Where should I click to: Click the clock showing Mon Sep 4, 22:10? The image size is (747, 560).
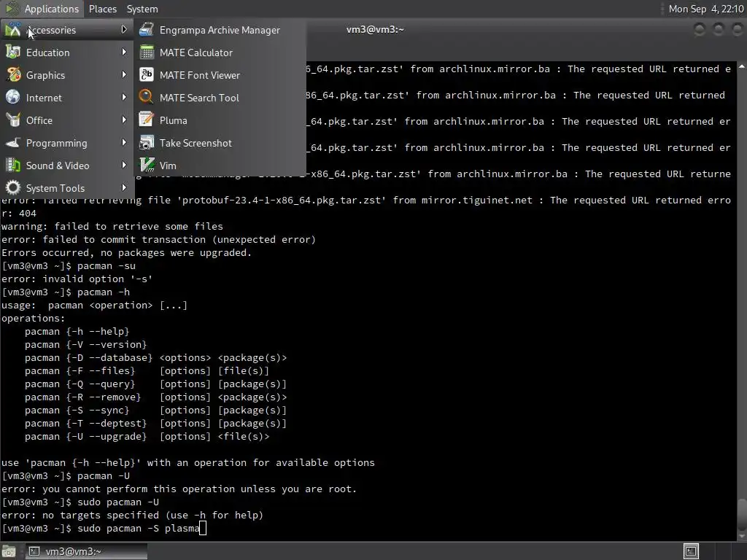pyautogui.click(x=705, y=9)
